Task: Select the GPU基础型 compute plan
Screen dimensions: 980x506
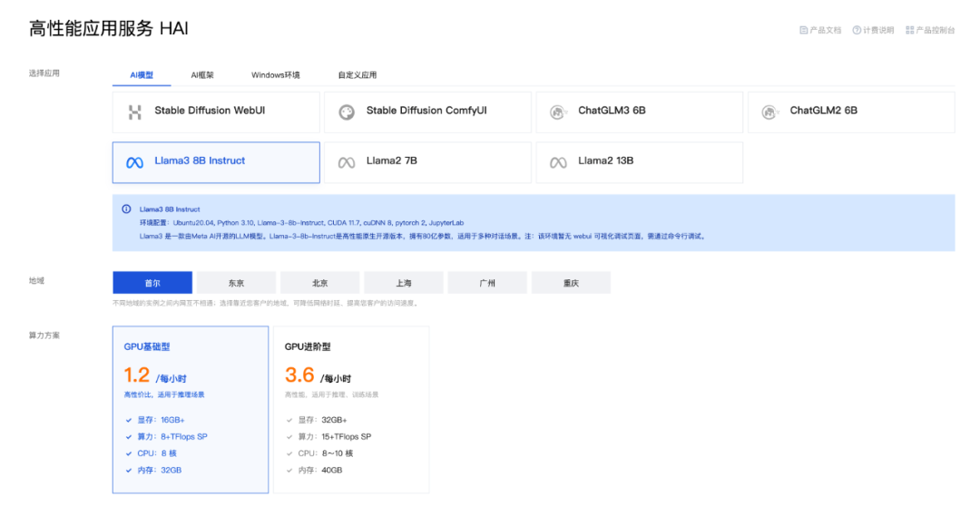Action: click(x=191, y=410)
